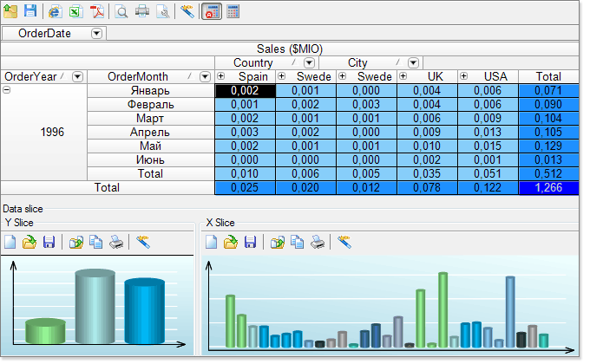Copy the X Slice chart to clipboard
The width and height of the screenshot is (590, 364).
pyautogui.click(x=297, y=242)
